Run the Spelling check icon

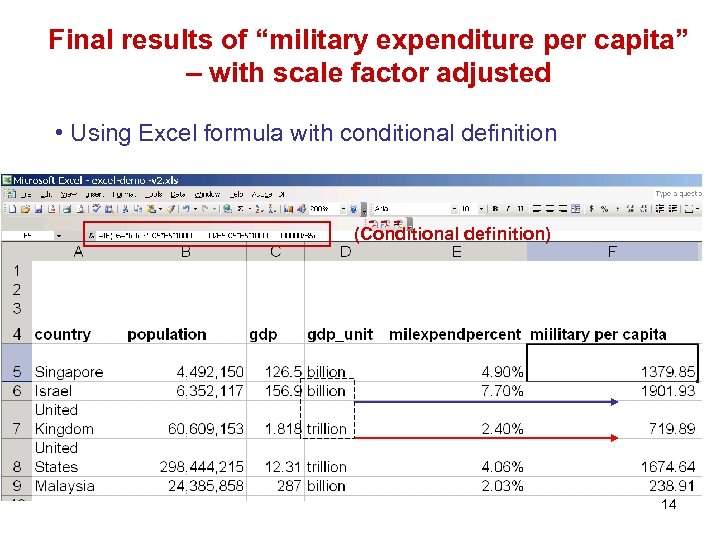point(96,208)
